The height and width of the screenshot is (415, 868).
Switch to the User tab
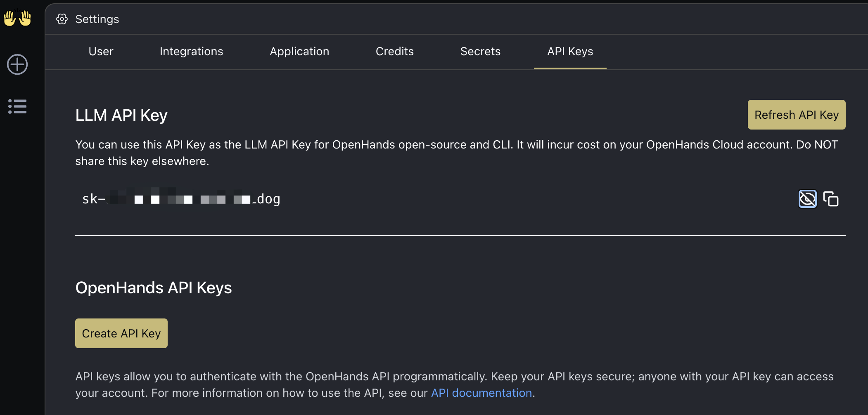click(101, 51)
